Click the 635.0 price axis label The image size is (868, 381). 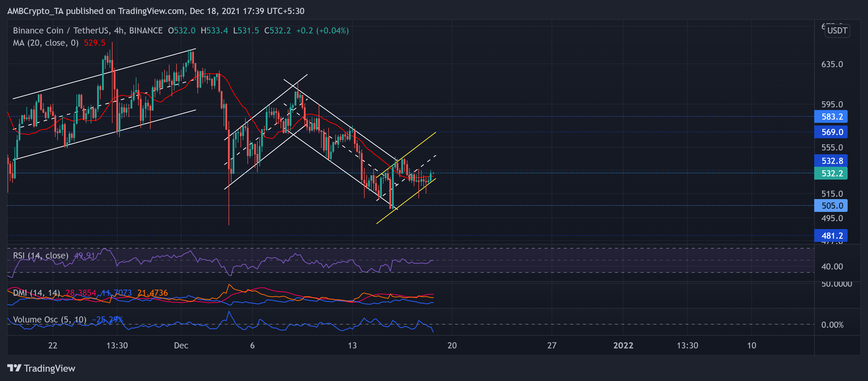pyautogui.click(x=832, y=64)
